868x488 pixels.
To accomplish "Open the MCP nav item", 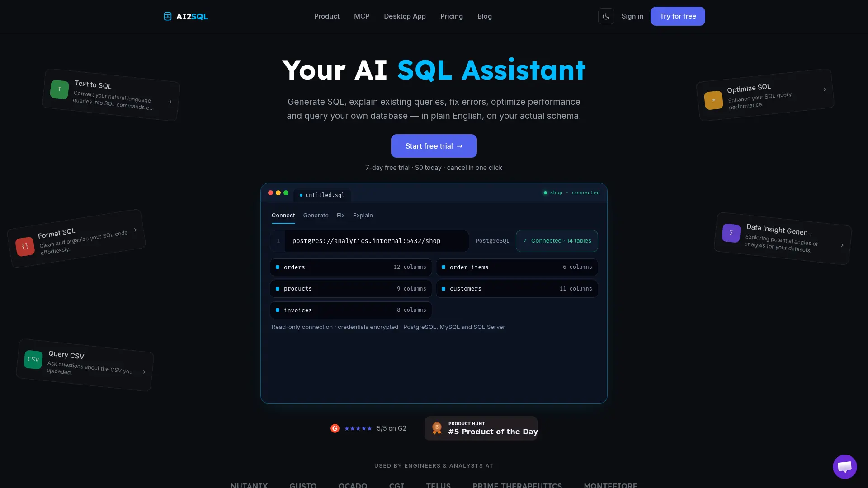I will pos(362,16).
